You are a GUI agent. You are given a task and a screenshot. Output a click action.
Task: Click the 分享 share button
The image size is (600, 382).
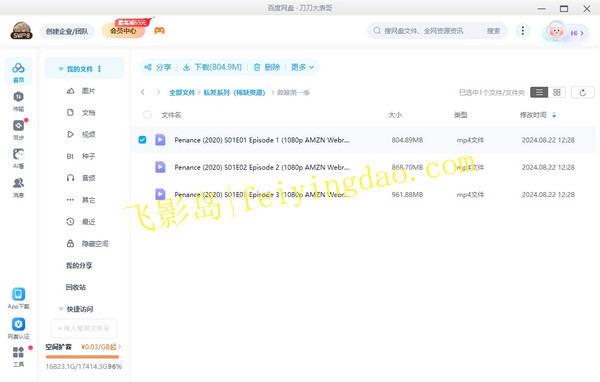tap(158, 67)
